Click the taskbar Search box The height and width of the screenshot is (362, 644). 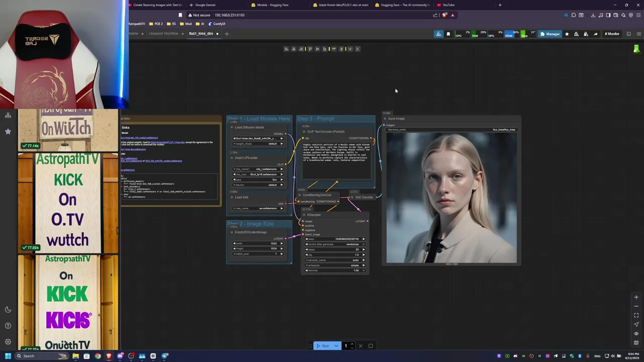(43, 356)
